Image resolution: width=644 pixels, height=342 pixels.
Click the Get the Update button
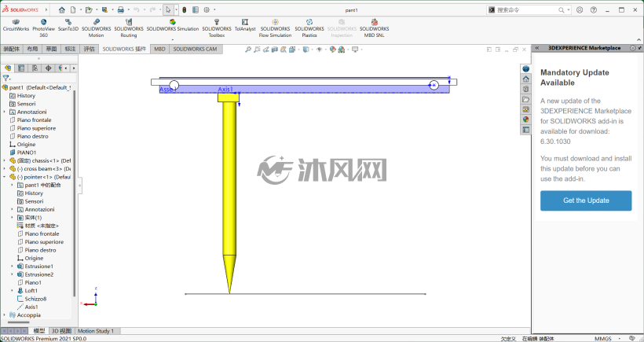[x=586, y=200]
